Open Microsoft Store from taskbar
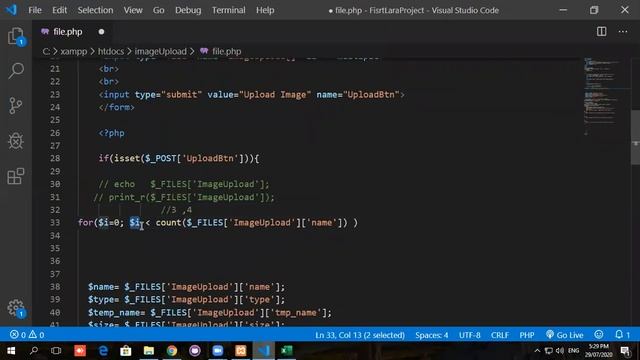The width and height of the screenshot is (640, 360). [126, 351]
